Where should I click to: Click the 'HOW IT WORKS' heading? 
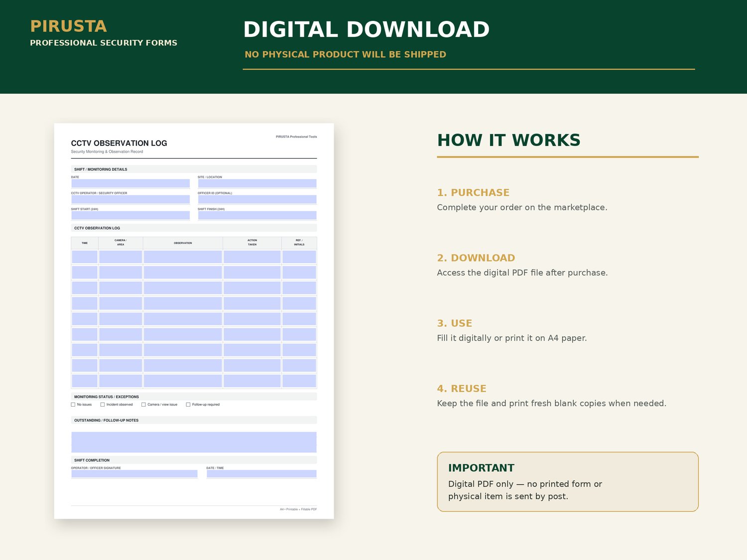509,140
